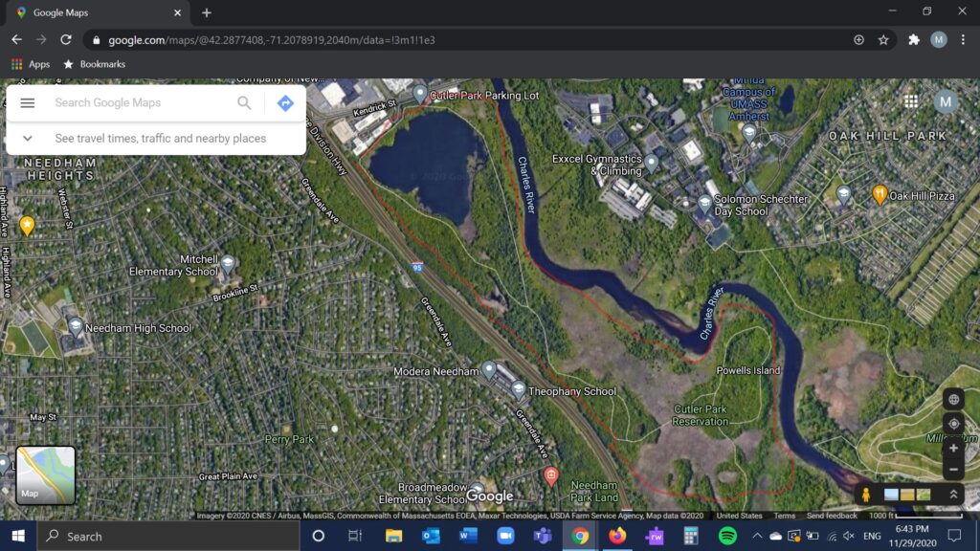
Task: Switch to Map view via layer thumbnail
Action: [45, 475]
